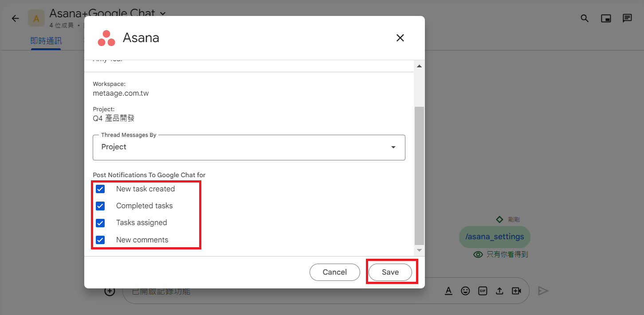Close the Asana dialog with the X
This screenshot has height=315, width=644.
pyautogui.click(x=400, y=38)
